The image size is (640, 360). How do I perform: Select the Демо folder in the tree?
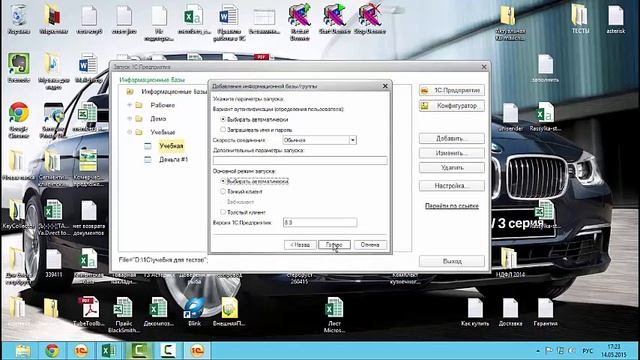(158, 119)
